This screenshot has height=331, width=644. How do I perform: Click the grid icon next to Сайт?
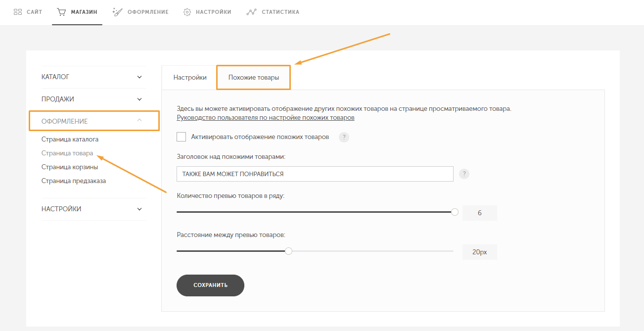(x=18, y=12)
